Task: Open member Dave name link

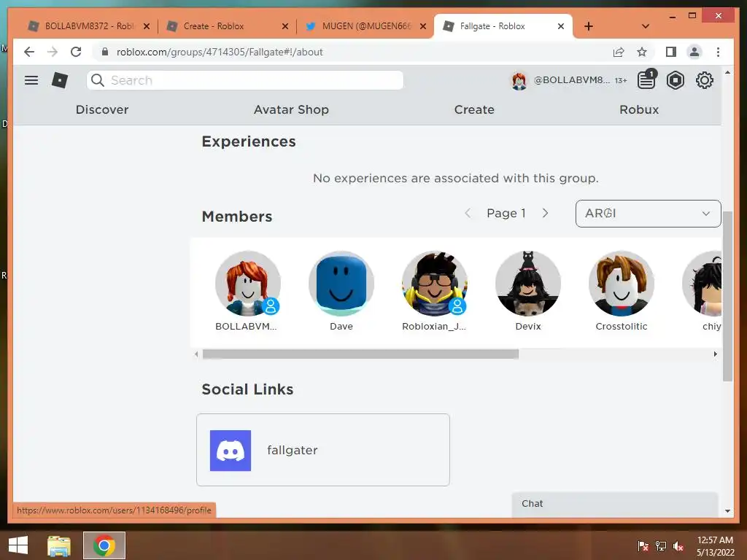Action: click(x=341, y=326)
